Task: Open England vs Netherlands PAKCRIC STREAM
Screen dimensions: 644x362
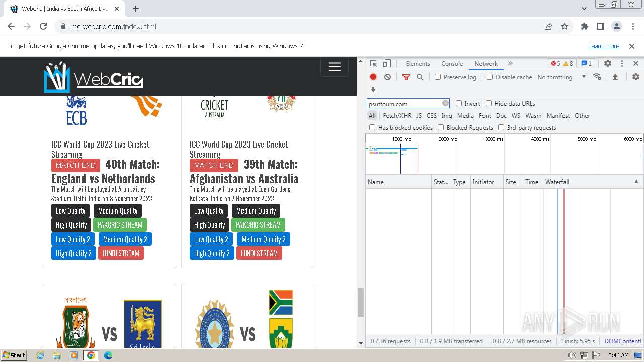Action: pyautogui.click(x=120, y=225)
